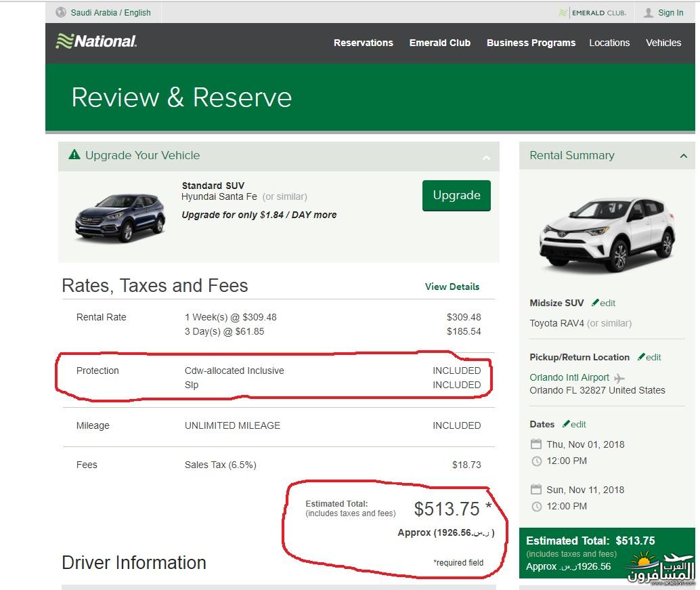Edit the rental Dates
Image resolution: width=700 pixels, height=590 pixels.
(578, 424)
